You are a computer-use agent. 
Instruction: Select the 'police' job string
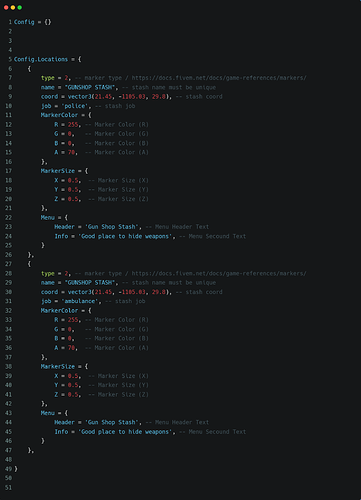coord(76,106)
